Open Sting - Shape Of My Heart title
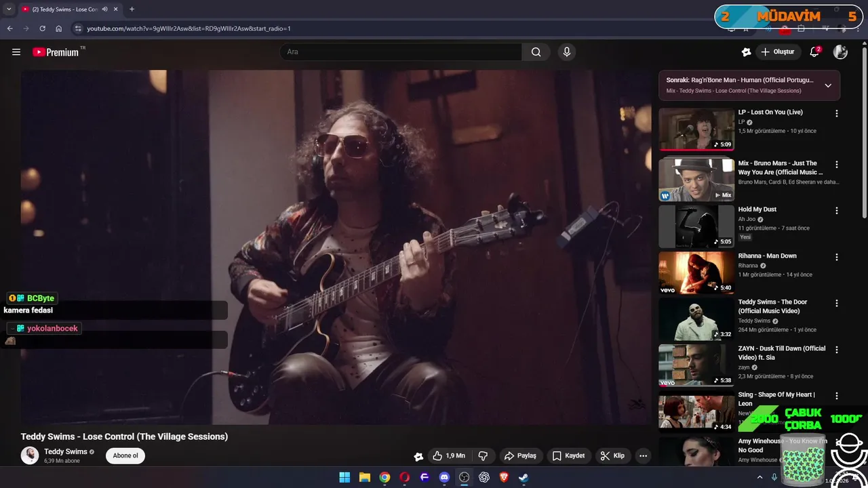This screenshot has height=488, width=868. click(776, 399)
